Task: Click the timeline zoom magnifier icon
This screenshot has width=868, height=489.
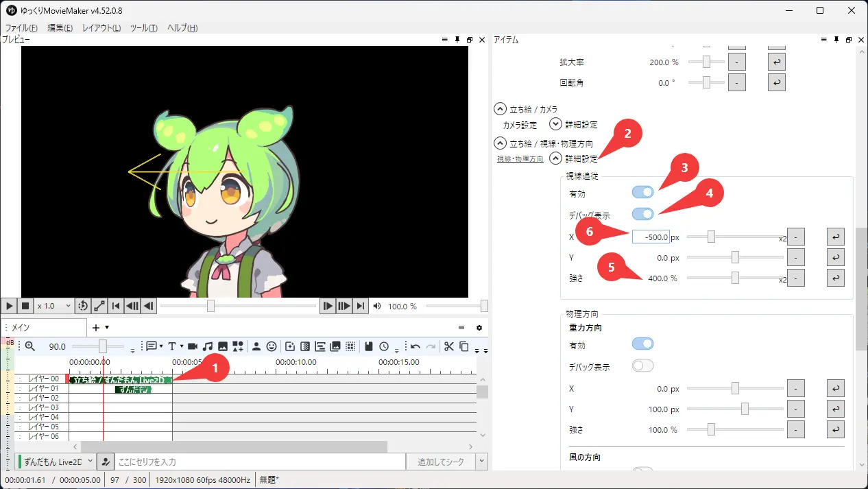Action: coord(29,346)
